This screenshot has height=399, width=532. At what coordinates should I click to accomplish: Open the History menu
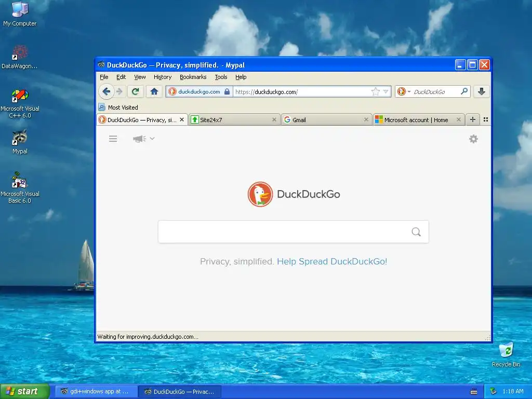[163, 77]
